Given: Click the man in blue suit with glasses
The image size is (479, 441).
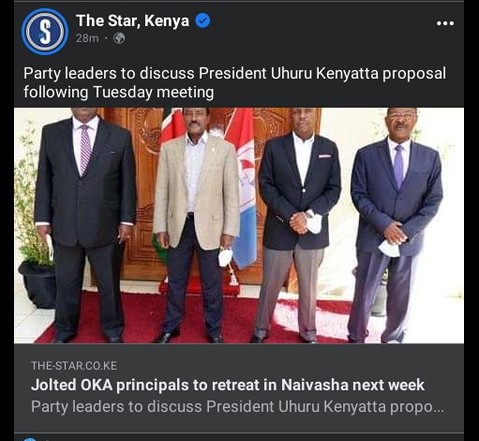Looking at the screenshot, I should [x=396, y=225].
